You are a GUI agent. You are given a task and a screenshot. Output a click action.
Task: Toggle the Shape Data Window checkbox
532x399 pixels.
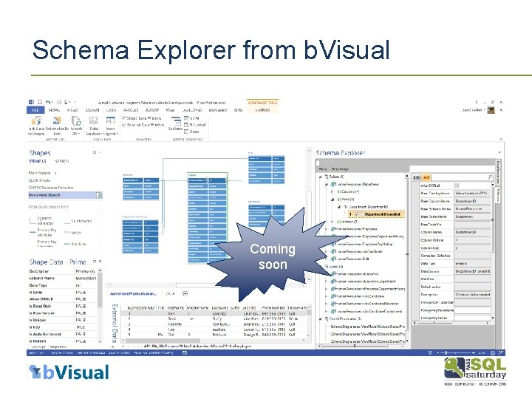point(124,118)
